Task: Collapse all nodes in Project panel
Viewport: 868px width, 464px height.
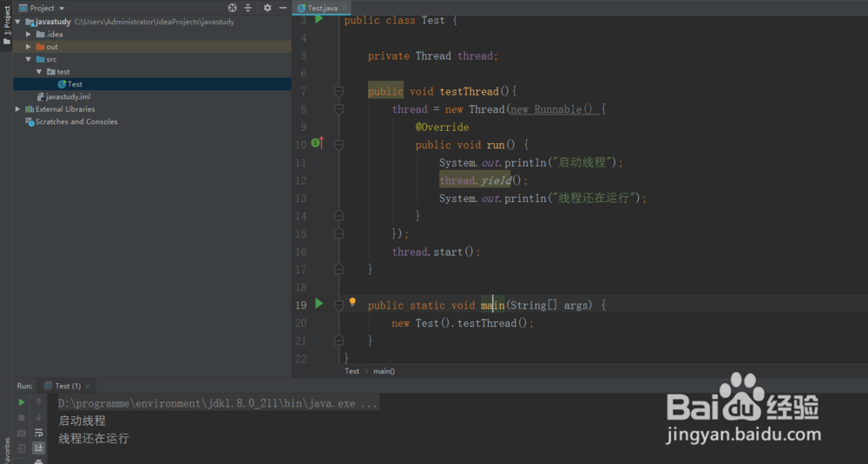Action: coord(248,8)
